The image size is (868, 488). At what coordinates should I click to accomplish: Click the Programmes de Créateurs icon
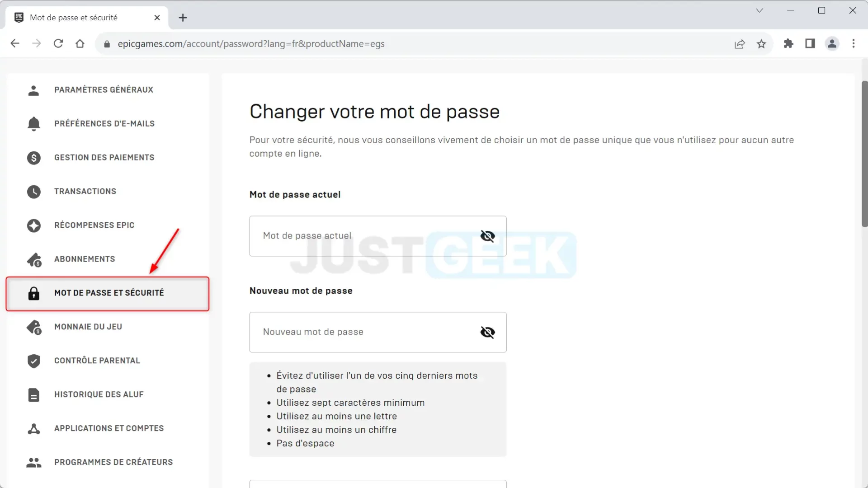[x=33, y=462]
